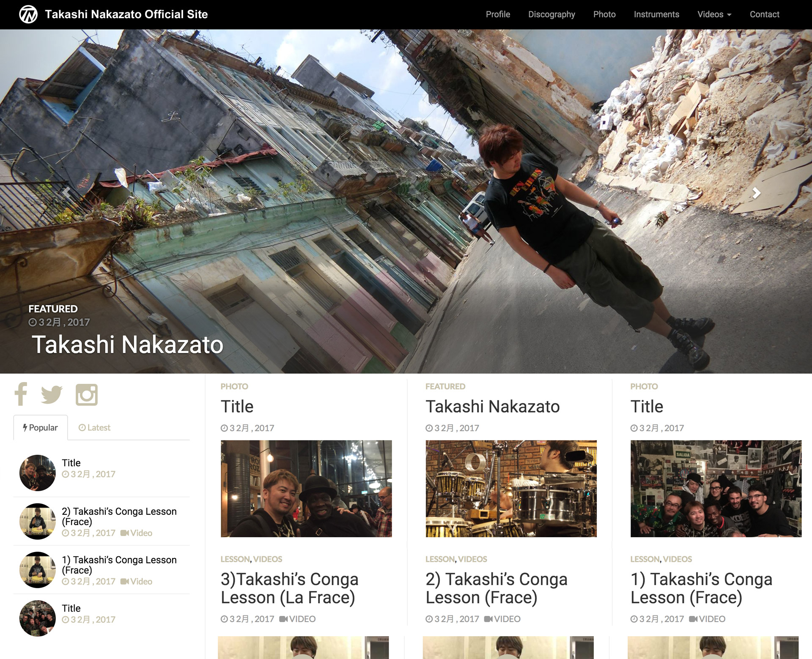Click VIDEO tag below grid 1) Conga Lesson
This screenshot has width=812, height=659.
pos(707,619)
